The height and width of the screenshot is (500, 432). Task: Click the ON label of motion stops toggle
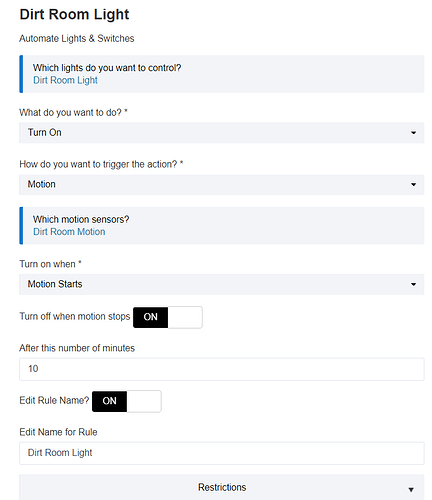click(150, 317)
